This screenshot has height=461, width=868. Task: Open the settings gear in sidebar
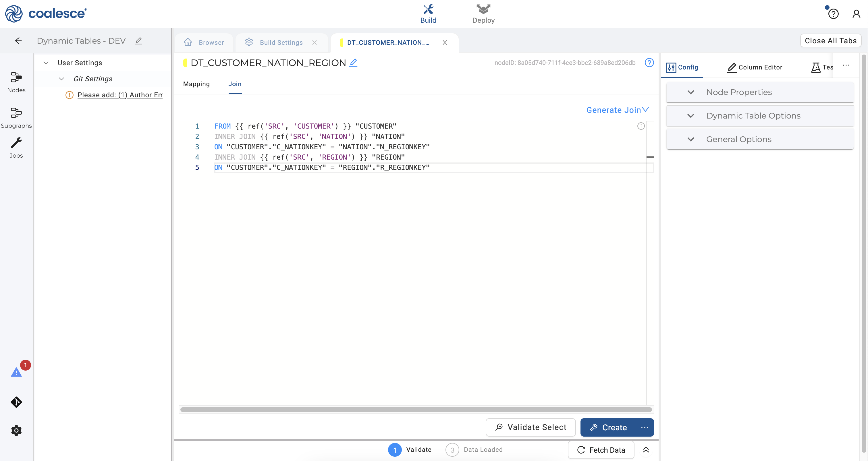click(16, 430)
